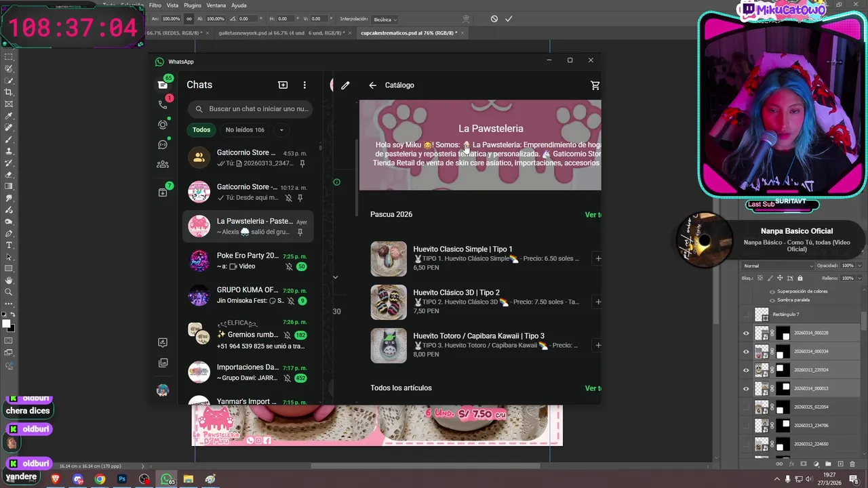The image size is (868, 488).
Task: Show hidden system tray icons
Action: tap(777, 479)
